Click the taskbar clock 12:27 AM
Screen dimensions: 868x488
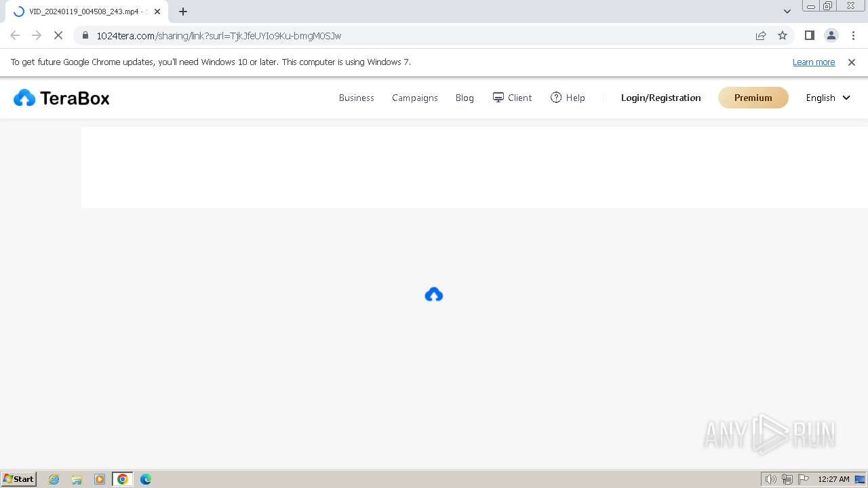pos(833,479)
